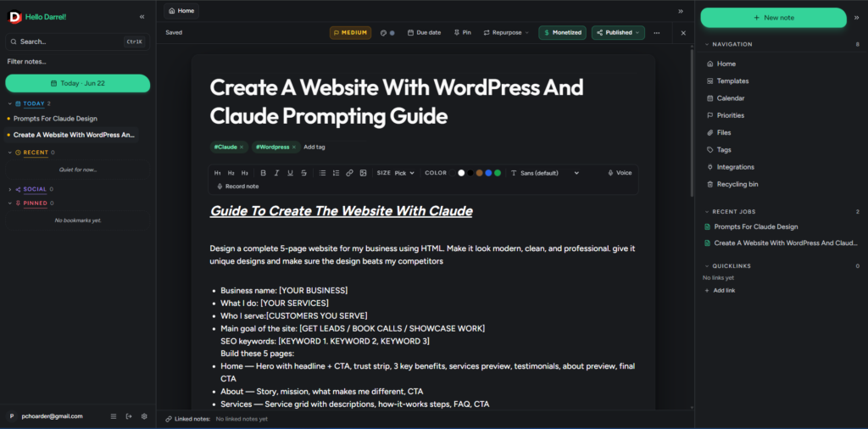The width and height of the screenshot is (868, 429).
Task: Click the Darrel profile logo
Action: pos(14,17)
